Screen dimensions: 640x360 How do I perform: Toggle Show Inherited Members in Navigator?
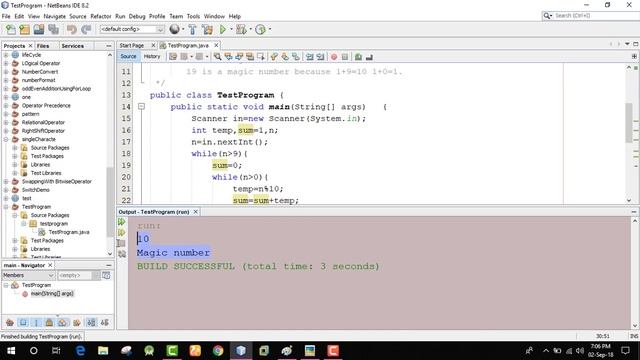click(x=10, y=322)
